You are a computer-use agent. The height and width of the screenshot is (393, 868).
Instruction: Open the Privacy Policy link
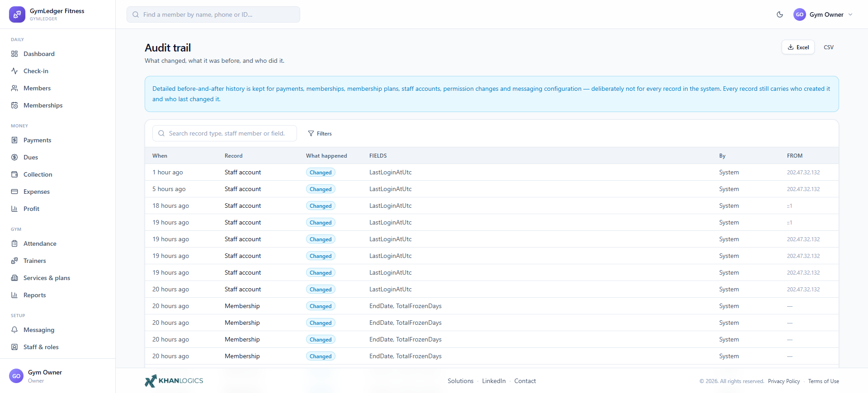[784, 381]
